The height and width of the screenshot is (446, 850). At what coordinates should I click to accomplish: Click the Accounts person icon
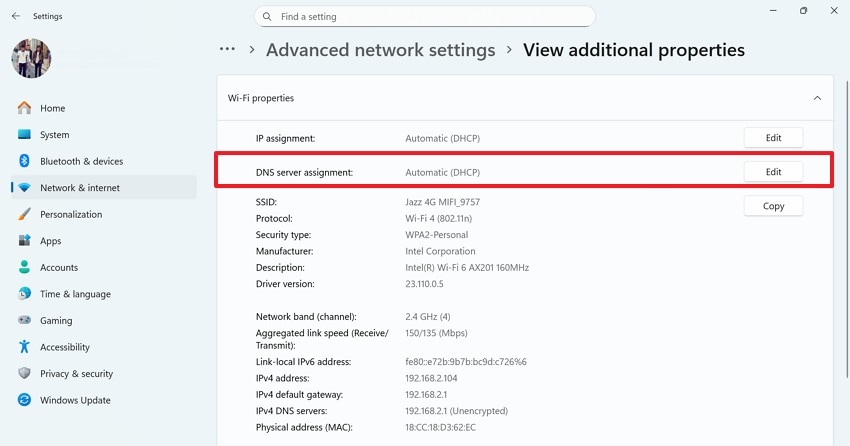(24, 267)
